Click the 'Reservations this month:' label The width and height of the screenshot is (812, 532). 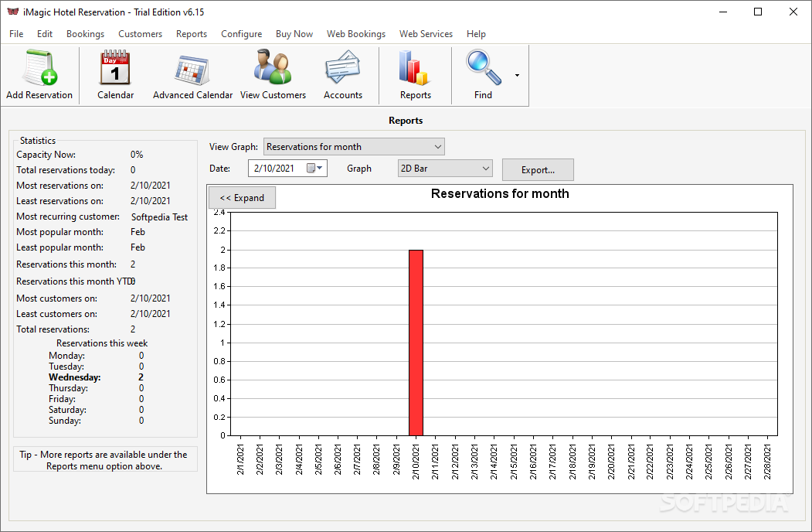[66, 264]
